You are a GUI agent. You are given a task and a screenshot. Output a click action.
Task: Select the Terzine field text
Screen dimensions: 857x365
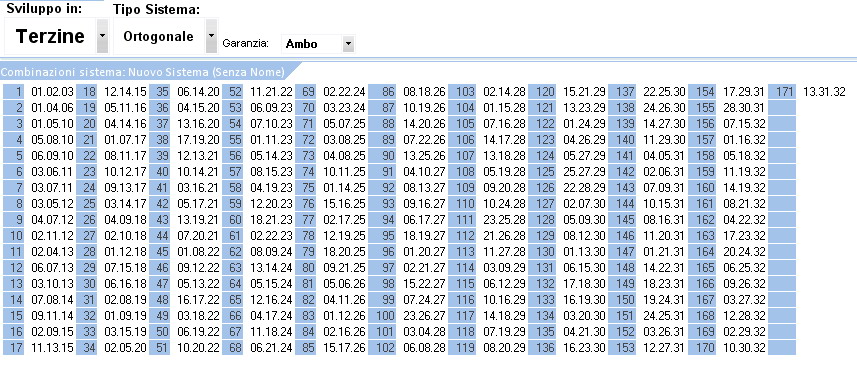pyautogui.click(x=50, y=37)
